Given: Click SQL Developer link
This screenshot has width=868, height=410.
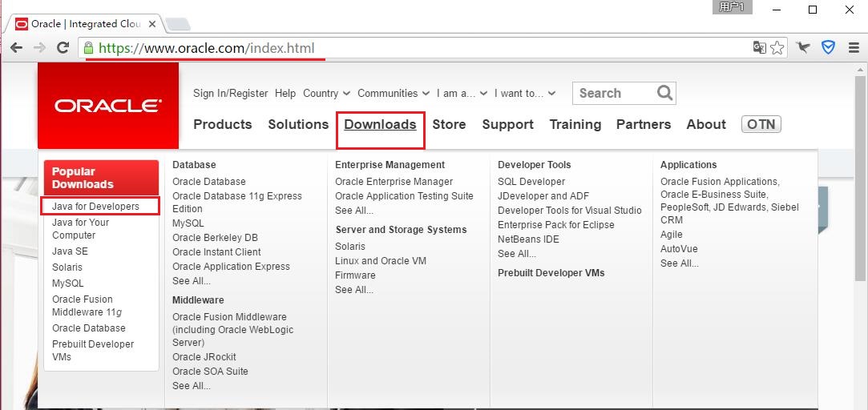Looking at the screenshot, I should 531,182.
